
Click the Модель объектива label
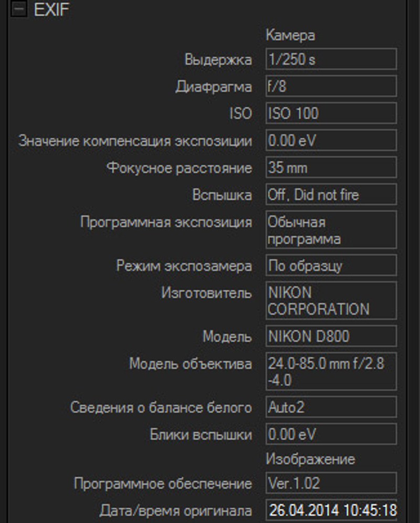(190, 363)
